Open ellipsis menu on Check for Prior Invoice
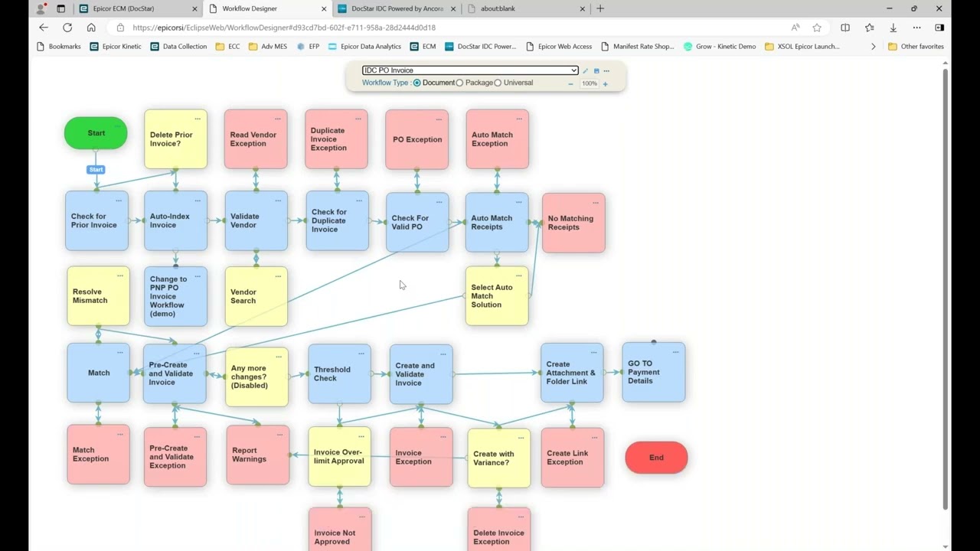The height and width of the screenshot is (551, 980). point(119,201)
